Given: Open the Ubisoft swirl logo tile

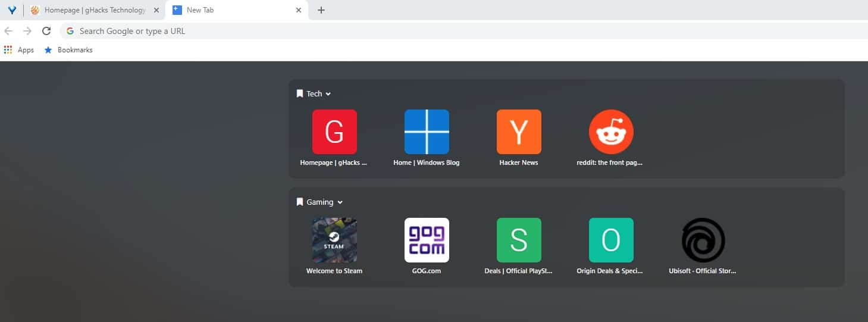Looking at the screenshot, I should coord(703,240).
